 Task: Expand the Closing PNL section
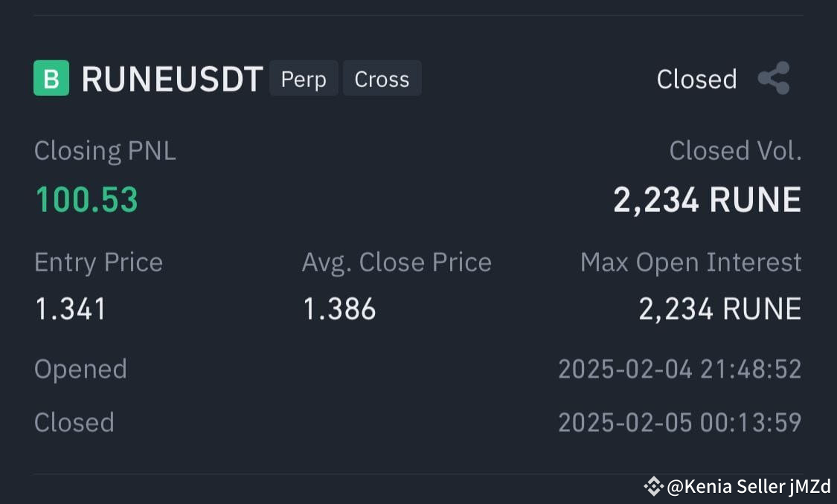tap(105, 150)
